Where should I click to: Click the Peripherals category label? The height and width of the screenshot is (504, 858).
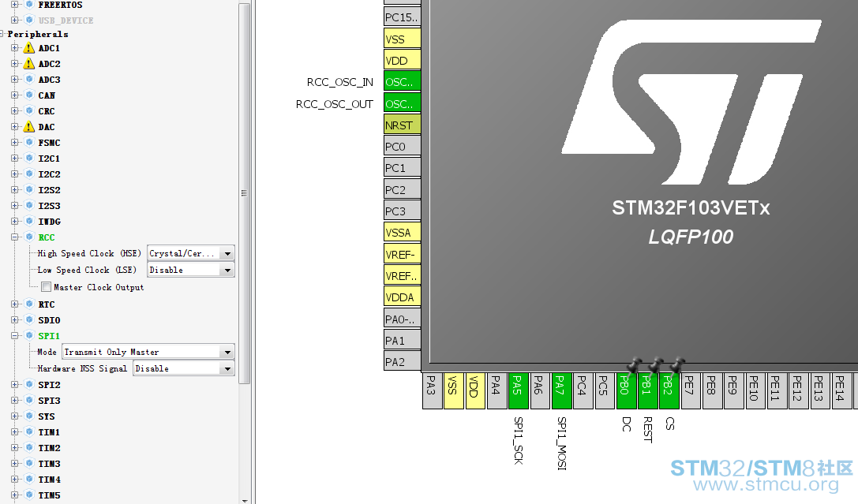pyautogui.click(x=38, y=34)
